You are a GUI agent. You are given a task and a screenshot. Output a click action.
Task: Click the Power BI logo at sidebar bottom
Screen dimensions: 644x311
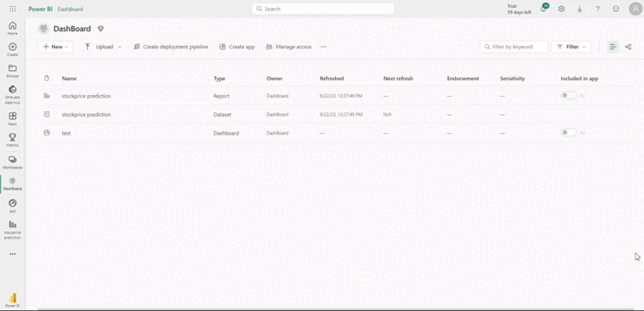pyautogui.click(x=12, y=301)
